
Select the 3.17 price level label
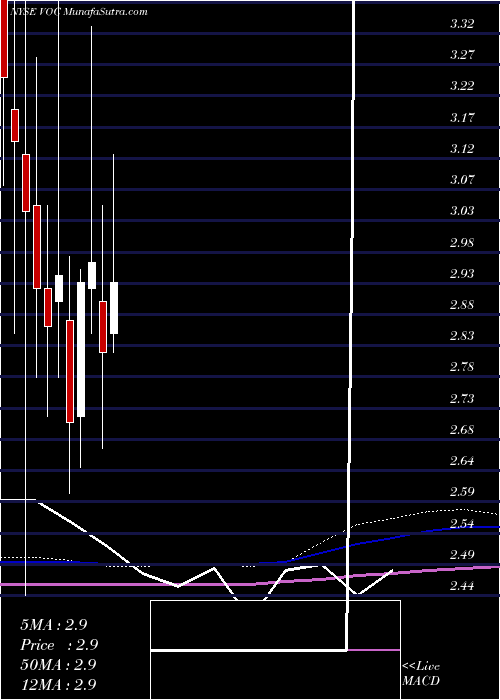pyautogui.click(x=462, y=118)
